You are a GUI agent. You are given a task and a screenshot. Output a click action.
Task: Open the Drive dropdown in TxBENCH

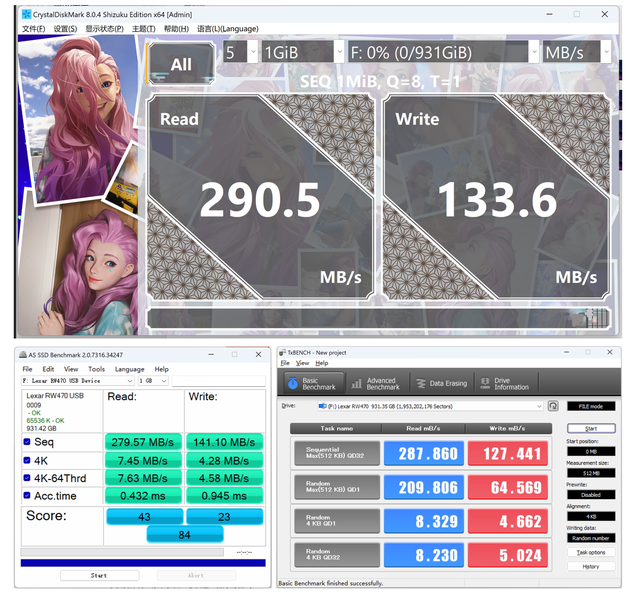[x=430, y=406]
